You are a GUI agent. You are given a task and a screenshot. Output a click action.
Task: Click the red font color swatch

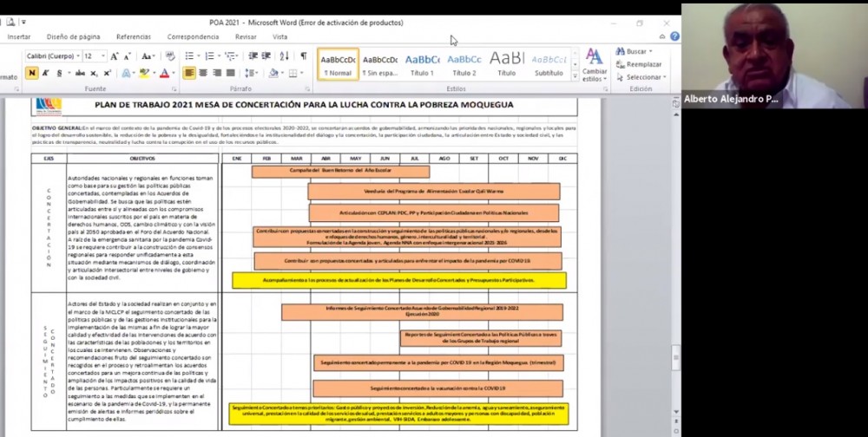[x=162, y=74]
